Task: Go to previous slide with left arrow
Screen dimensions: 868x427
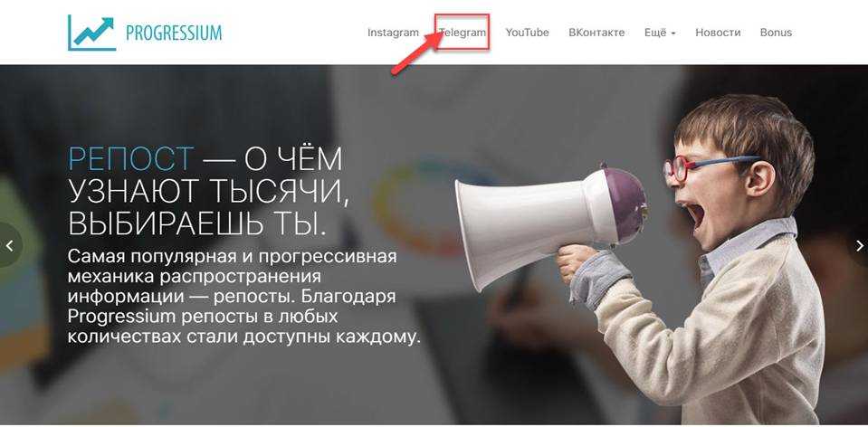Action: pos(9,245)
